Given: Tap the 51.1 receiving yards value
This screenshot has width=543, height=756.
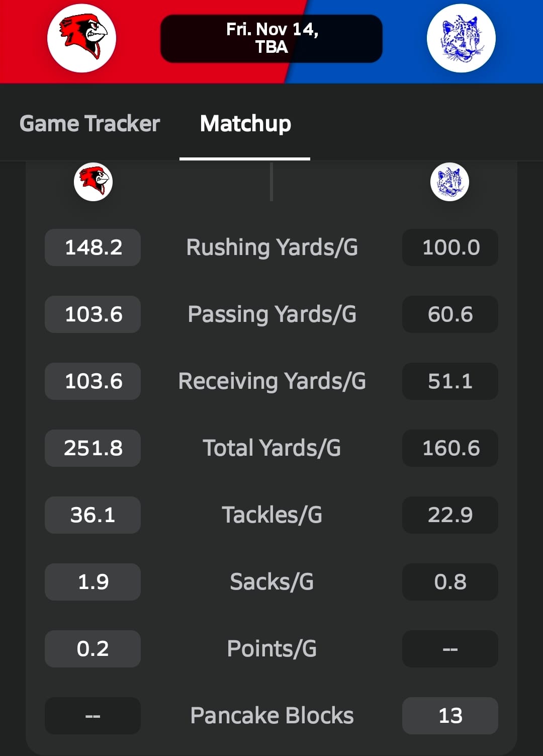Looking at the screenshot, I should coord(450,381).
